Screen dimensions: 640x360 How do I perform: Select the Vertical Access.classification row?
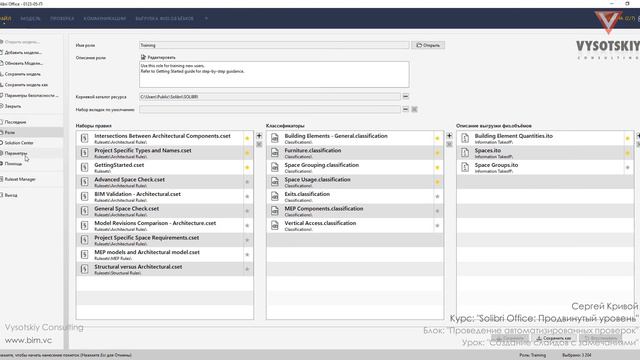(355, 225)
